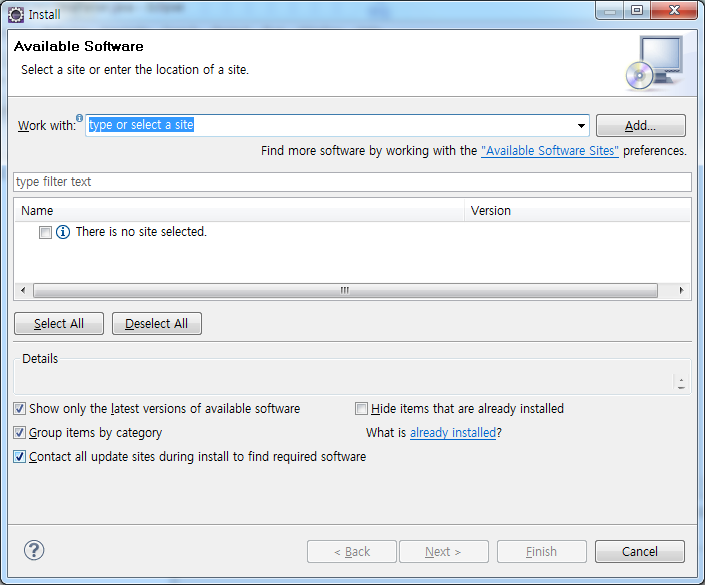The height and width of the screenshot is (585, 705).
Task: Click the info icon next to no site selected
Action: 63,232
